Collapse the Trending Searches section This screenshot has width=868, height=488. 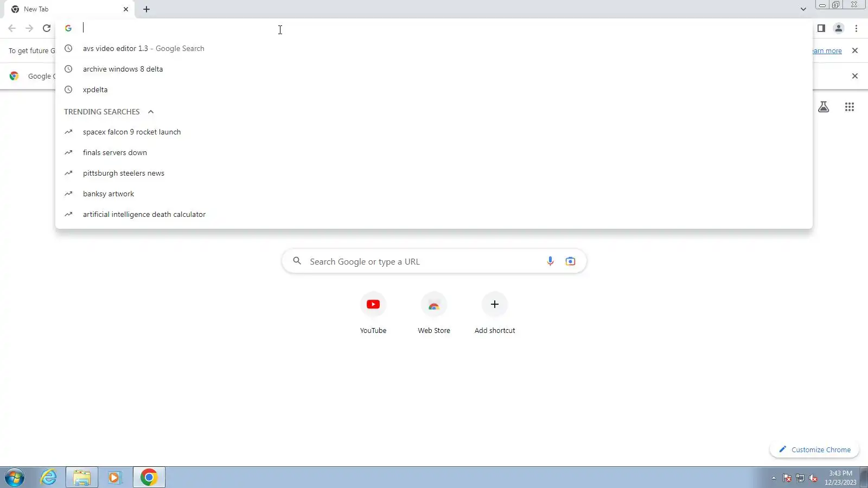151,112
